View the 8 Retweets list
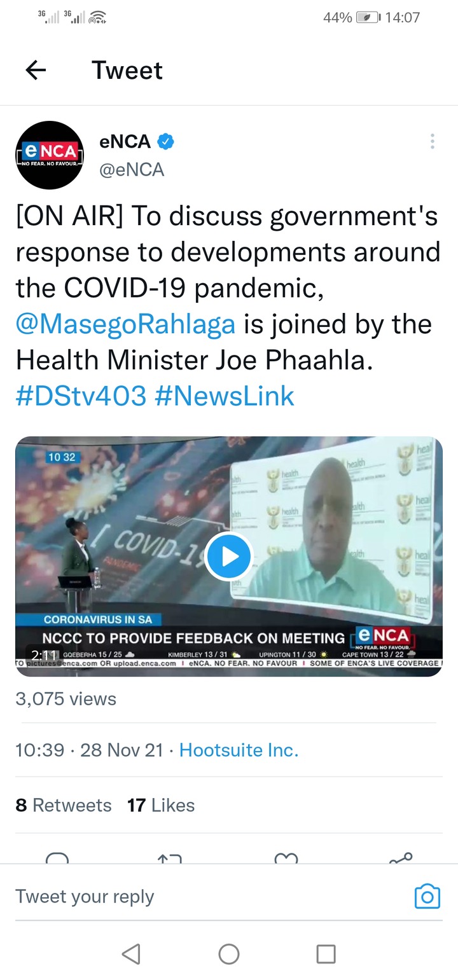 click(x=64, y=805)
